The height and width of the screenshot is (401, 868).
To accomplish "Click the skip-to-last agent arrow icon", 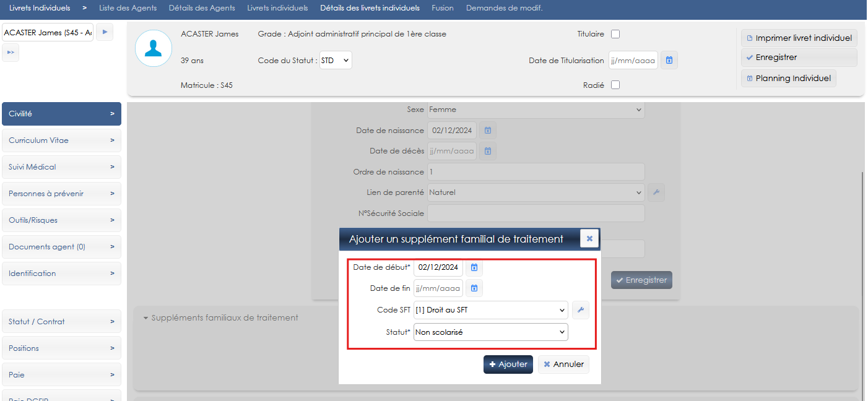I will 11,53.
